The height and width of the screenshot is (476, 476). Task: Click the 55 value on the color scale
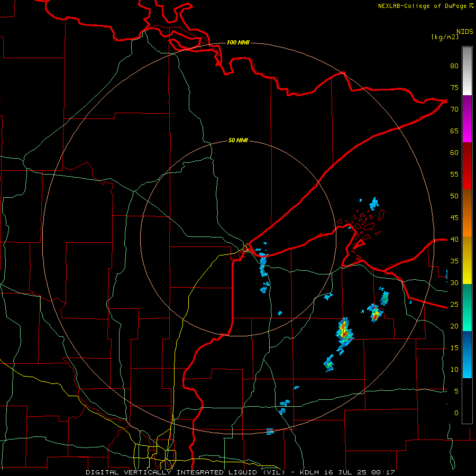[x=454, y=175]
